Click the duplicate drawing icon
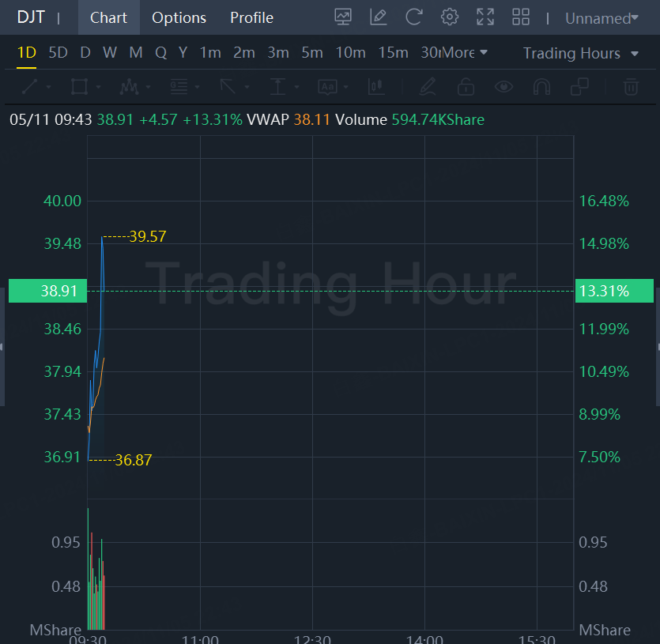Image resolution: width=660 pixels, height=644 pixels. 579,87
